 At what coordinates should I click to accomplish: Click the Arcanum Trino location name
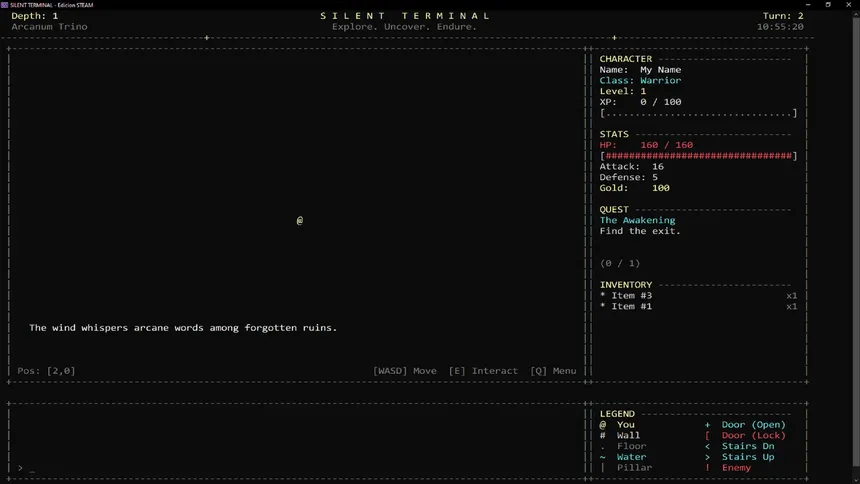(49, 26)
